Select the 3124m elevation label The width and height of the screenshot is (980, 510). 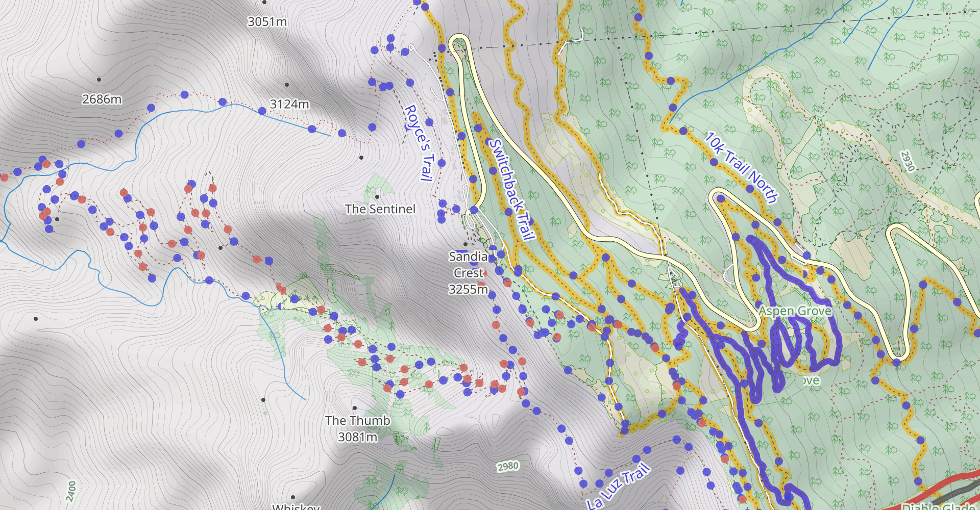point(289,104)
